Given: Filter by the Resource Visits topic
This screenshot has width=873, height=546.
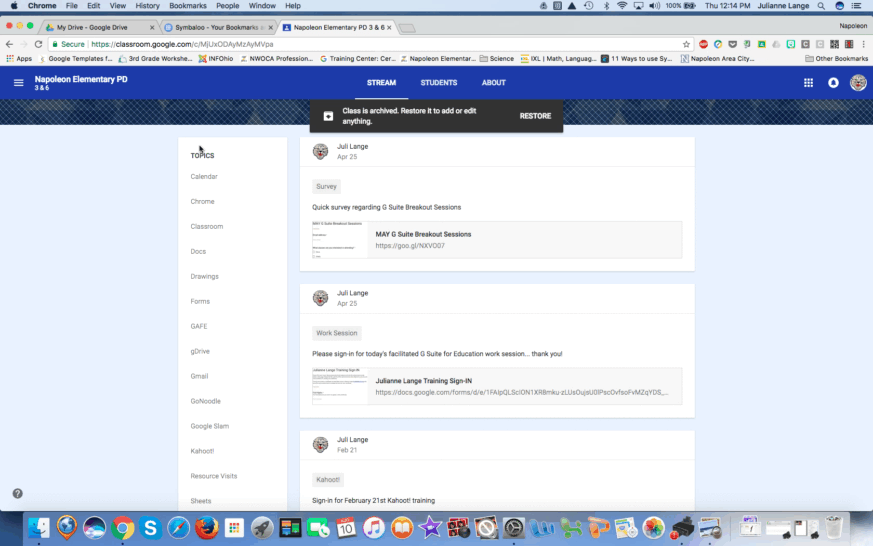Looking at the screenshot, I should click(214, 476).
